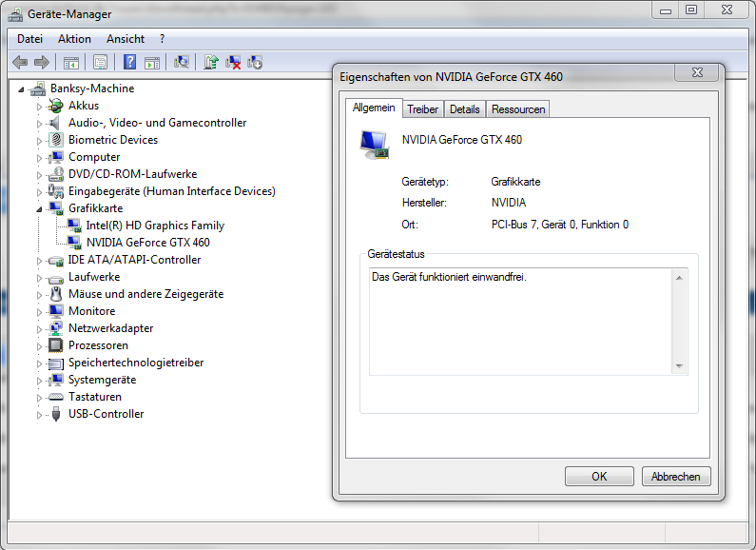756x550 pixels.
Task: Click the Laufwerke disk drive icon
Action: click(x=56, y=278)
